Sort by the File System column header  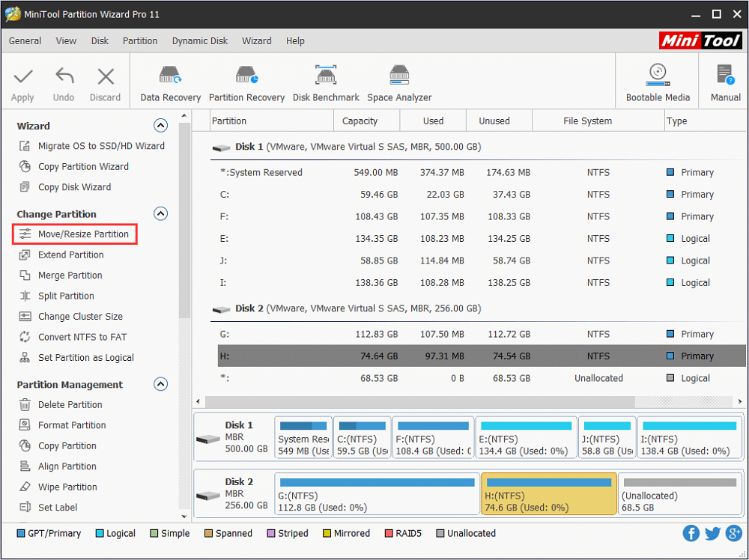coord(598,121)
